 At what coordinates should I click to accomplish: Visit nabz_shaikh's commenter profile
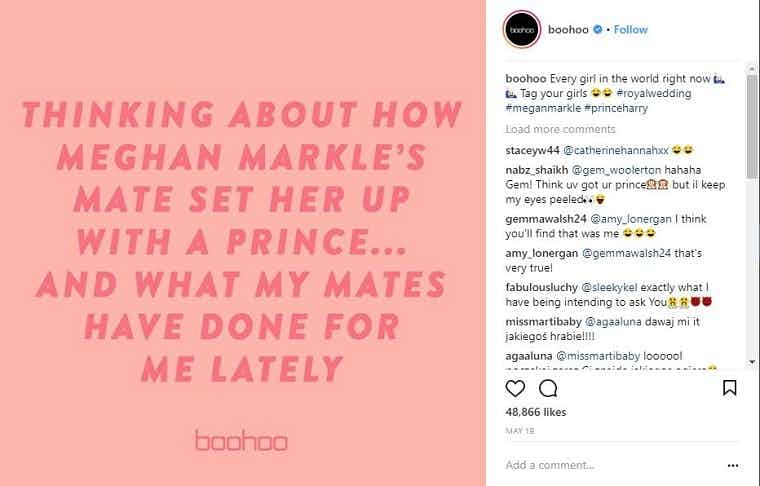pyautogui.click(x=536, y=171)
